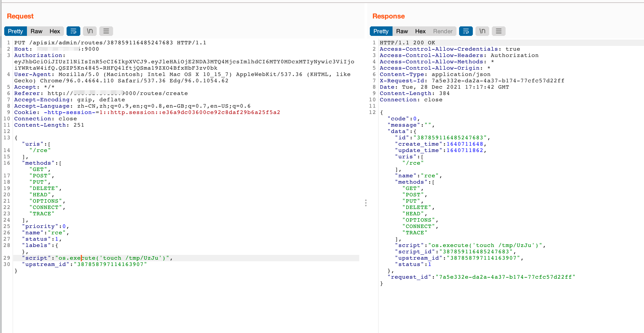
Task: Open the Response panel hamburger options menu
Action: click(499, 31)
